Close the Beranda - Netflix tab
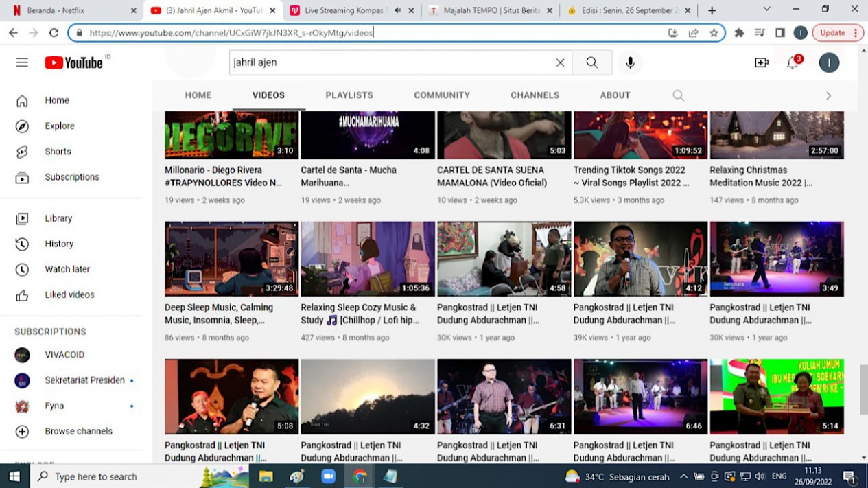 (x=133, y=10)
